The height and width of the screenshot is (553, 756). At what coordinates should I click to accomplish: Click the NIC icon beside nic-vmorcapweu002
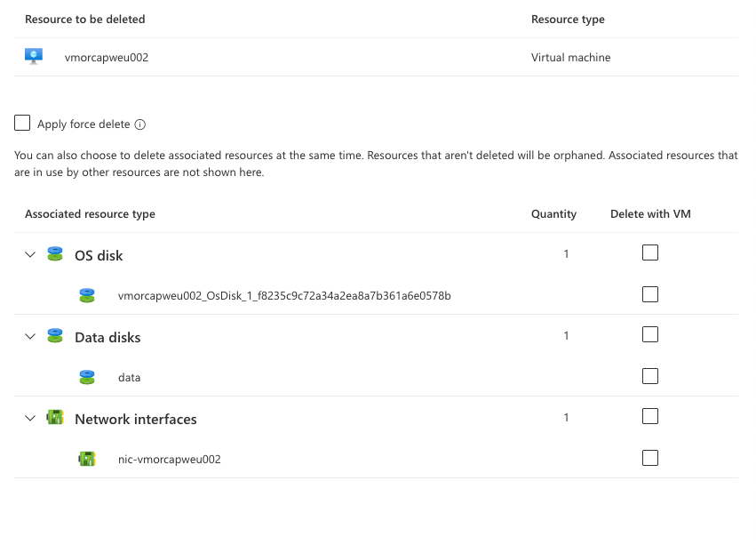tap(87, 460)
